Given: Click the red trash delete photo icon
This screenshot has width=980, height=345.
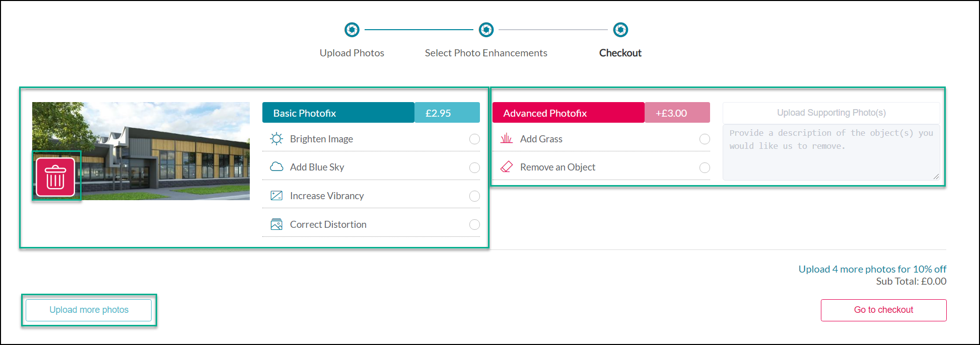Looking at the screenshot, I should tap(55, 177).
